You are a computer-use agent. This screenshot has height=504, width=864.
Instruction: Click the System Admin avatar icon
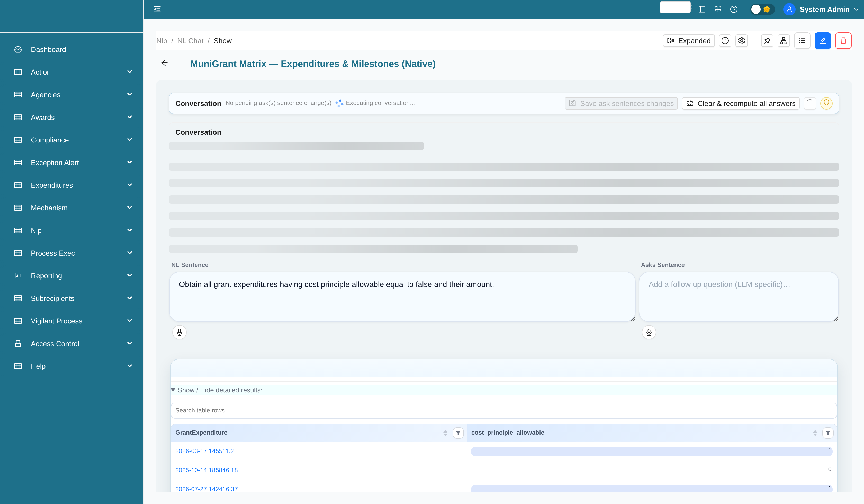click(x=789, y=9)
